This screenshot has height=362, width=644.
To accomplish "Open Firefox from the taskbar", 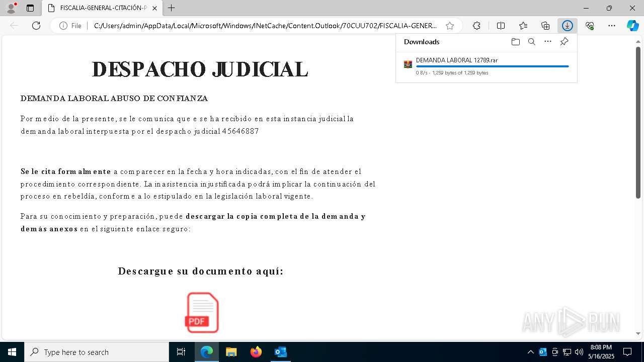I will pyautogui.click(x=256, y=352).
